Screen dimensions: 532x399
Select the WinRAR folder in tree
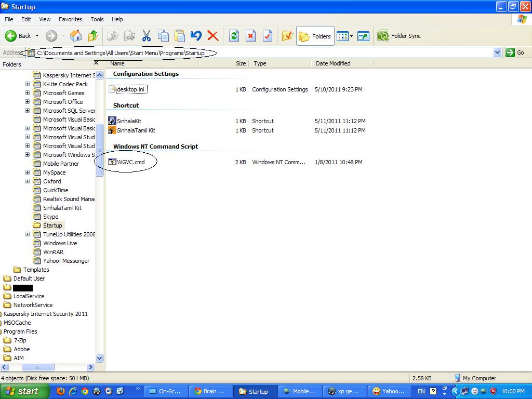(x=53, y=252)
